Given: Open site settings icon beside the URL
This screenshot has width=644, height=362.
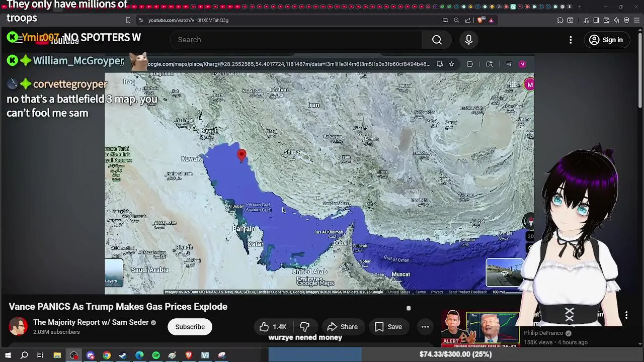Looking at the screenshot, I should click(x=141, y=20).
